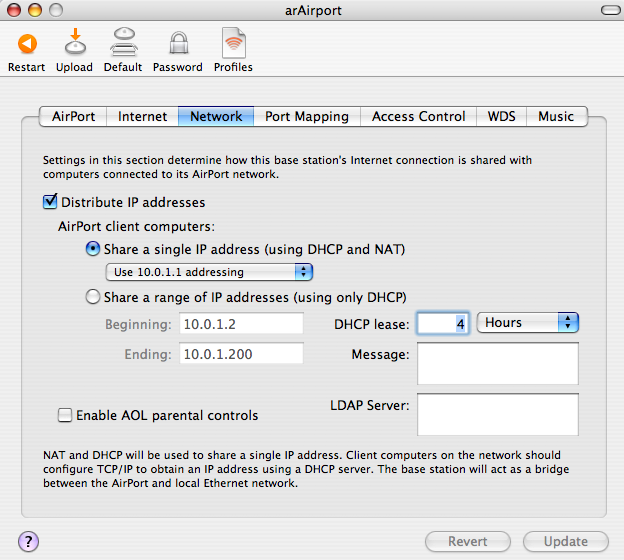Select the Network tab
Screen dimensions: 624x560
(216, 116)
